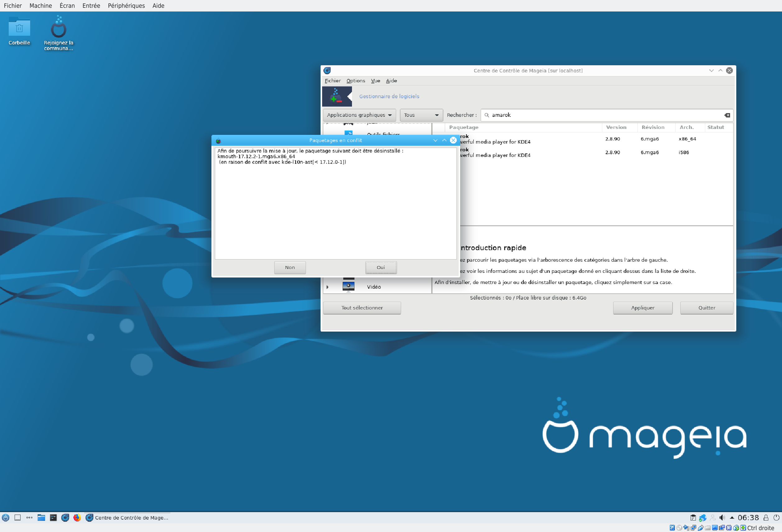
Task: Click VirtualBox USB status icon
Action: click(x=700, y=528)
